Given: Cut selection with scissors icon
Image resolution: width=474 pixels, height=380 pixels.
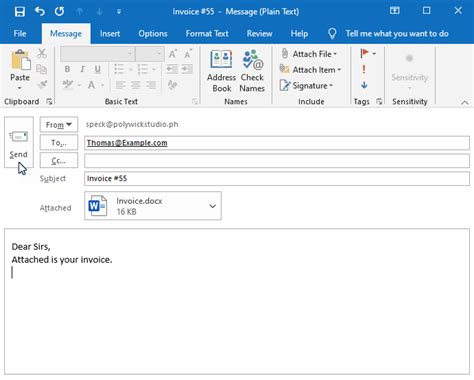Looking at the screenshot, I should coord(42,53).
